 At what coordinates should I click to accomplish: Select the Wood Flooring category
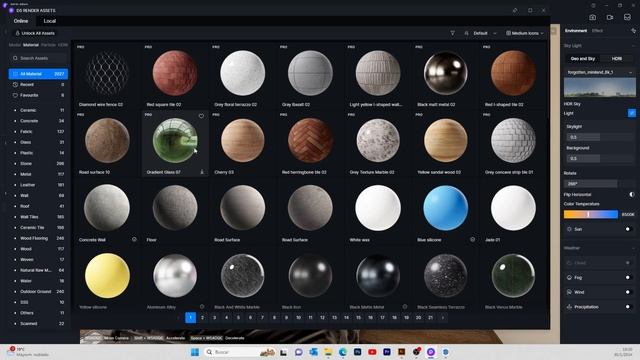coord(38,238)
